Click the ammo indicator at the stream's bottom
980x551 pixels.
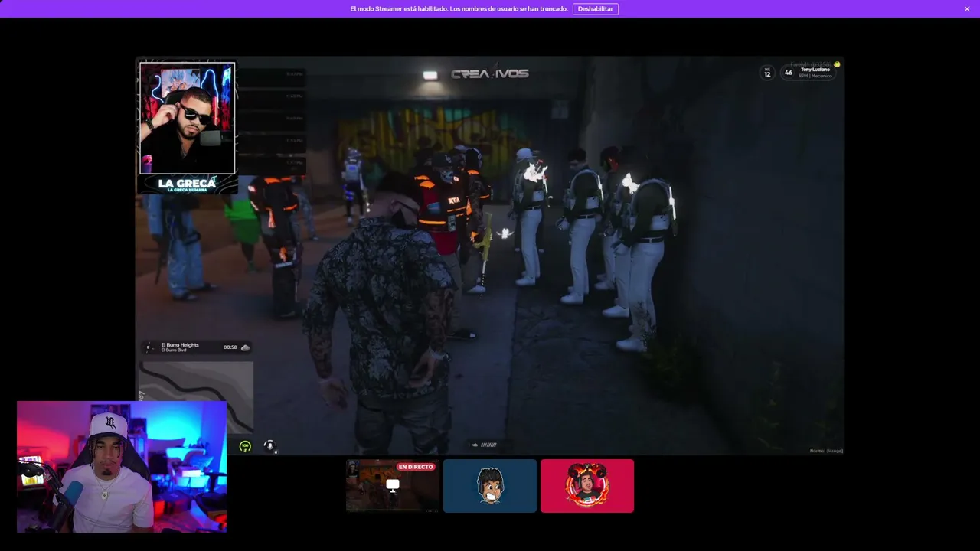[x=485, y=445]
